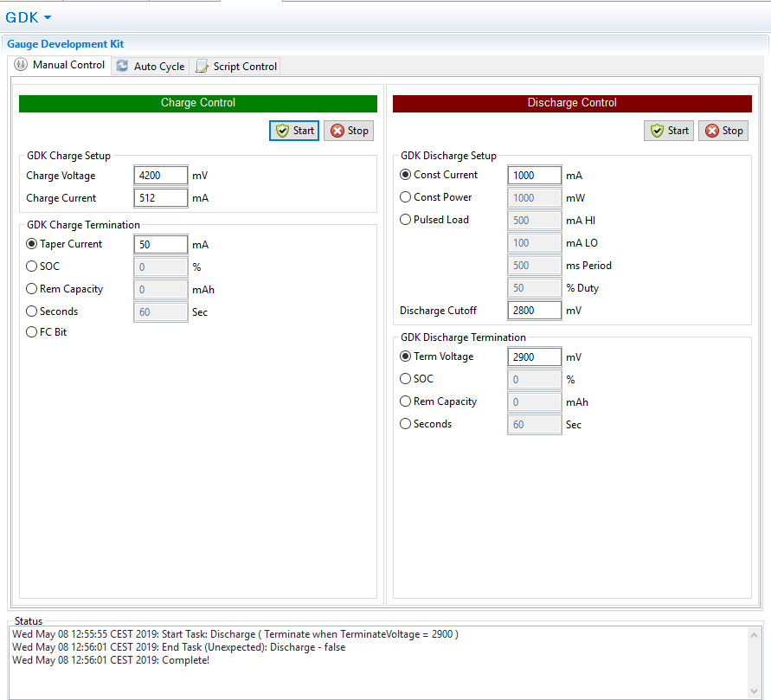
Task: Click the disabled 'mA HI' pulsed load field
Action: click(535, 221)
